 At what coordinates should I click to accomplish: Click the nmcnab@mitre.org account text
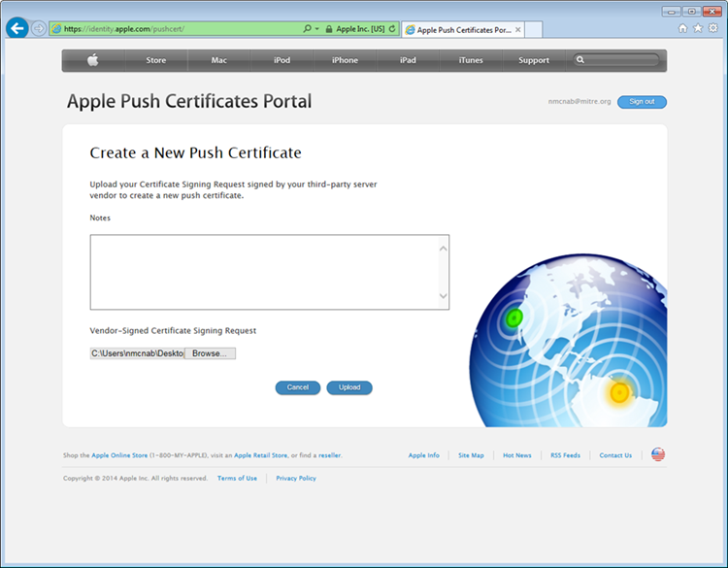pyautogui.click(x=579, y=101)
